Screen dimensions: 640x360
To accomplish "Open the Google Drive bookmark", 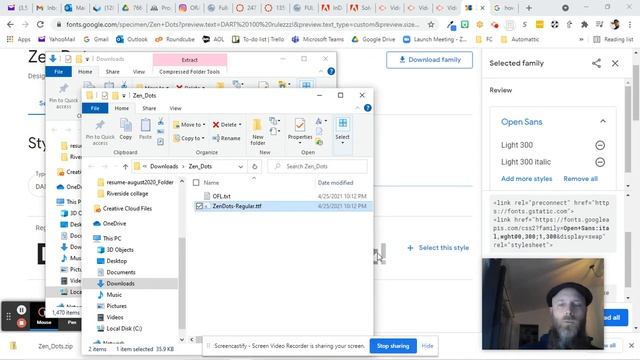I will 373,39.
